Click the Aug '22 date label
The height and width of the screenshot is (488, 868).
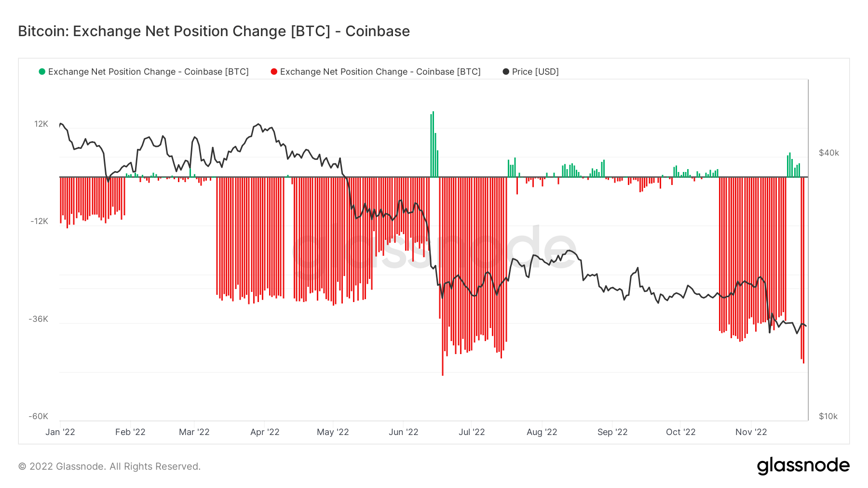click(x=542, y=432)
